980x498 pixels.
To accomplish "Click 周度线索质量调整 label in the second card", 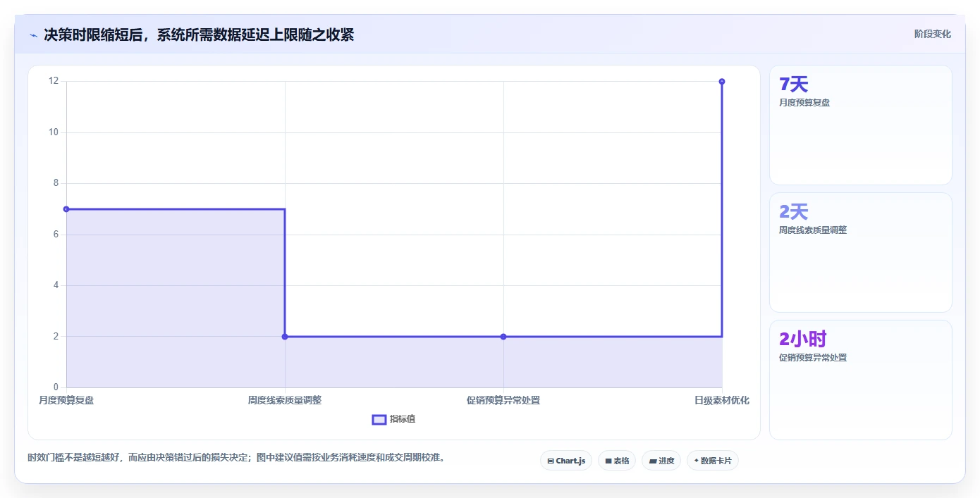I will 813,230.
